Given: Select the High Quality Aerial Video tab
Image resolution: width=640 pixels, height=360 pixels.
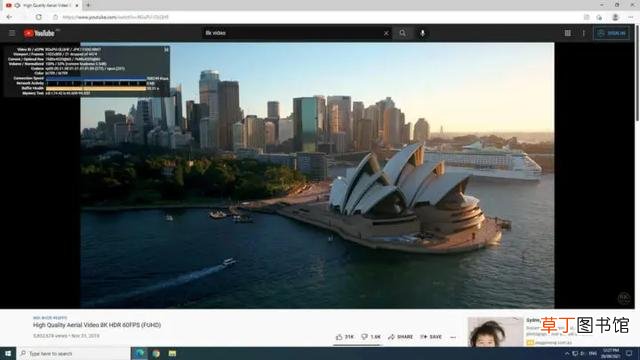Looking at the screenshot, I should click(42, 5).
